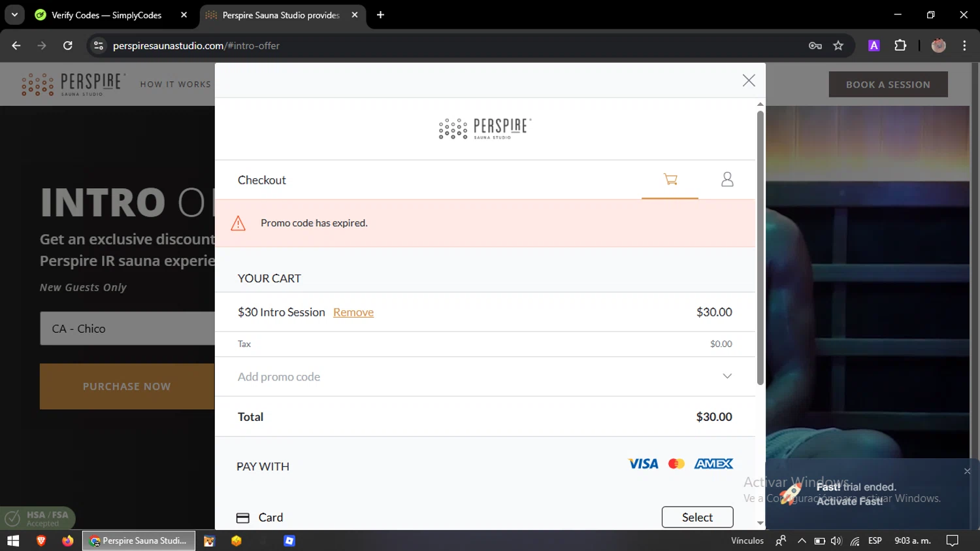Image resolution: width=980 pixels, height=551 pixels.
Task: Click the Activate Fast! notification text
Action: pyautogui.click(x=849, y=501)
